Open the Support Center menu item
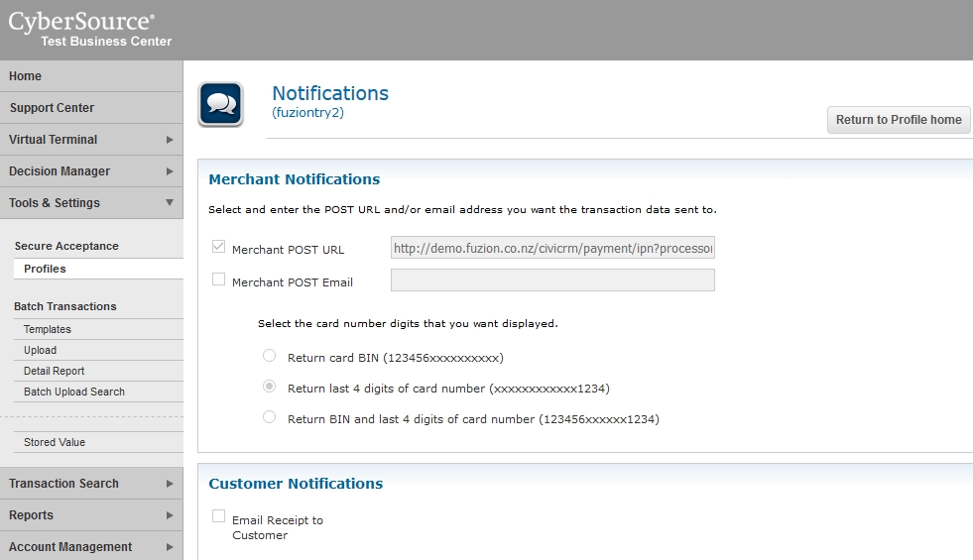This screenshot has width=973, height=560. (52, 108)
